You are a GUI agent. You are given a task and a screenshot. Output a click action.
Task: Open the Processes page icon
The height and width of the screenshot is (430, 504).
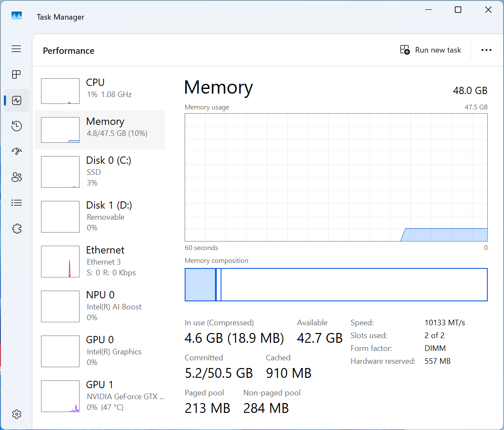pyautogui.click(x=16, y=74)
